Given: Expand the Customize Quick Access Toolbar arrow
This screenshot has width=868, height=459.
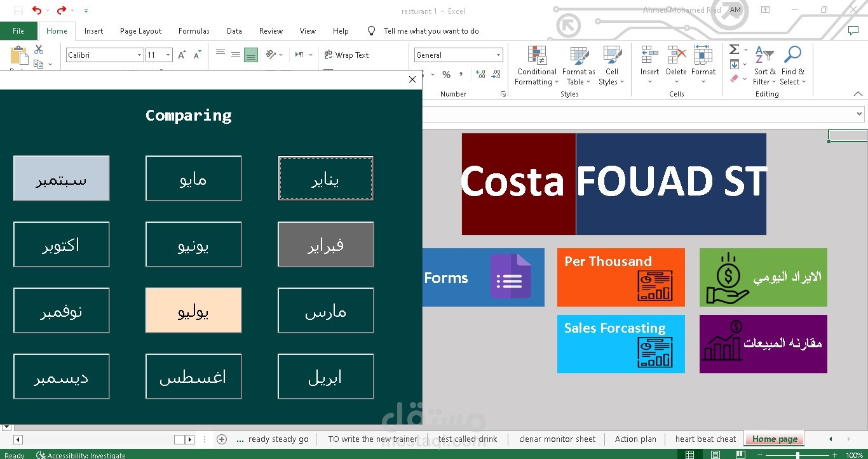Looking at the screenshot, I should coord(86,11).
